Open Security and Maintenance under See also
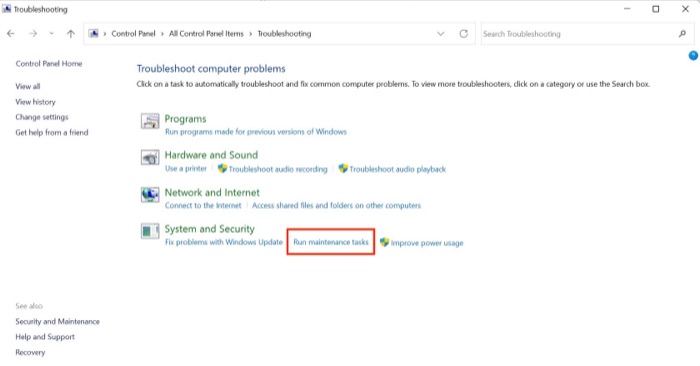The width and height of the screenshot is (700, 366). [x=58, y=321]
